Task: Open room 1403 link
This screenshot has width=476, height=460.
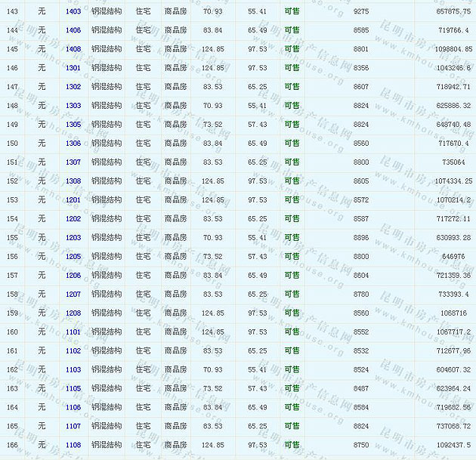Action: (73, 12)
